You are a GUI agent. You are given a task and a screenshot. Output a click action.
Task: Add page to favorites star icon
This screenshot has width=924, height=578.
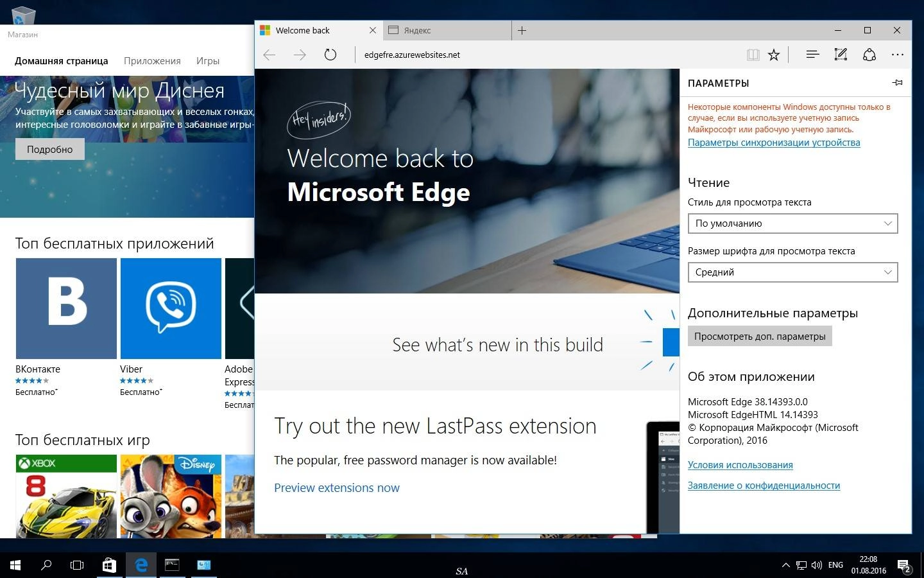coord(774,55)
